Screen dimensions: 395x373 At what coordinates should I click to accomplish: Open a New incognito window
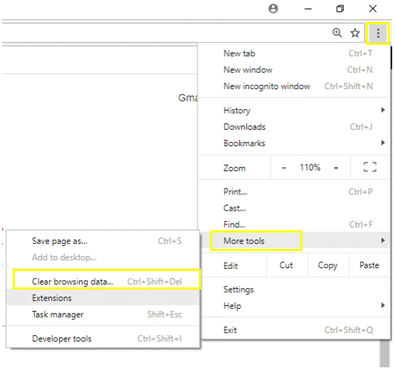294,86
